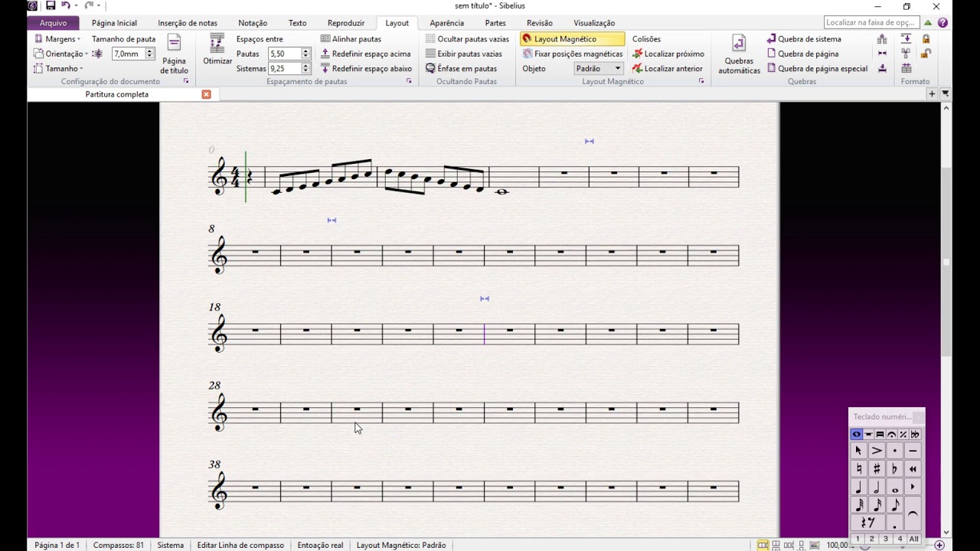This screenshot has height=551, width=980.
Task: Select the sharp accidental on the keypad
Action: coord(877,469)
